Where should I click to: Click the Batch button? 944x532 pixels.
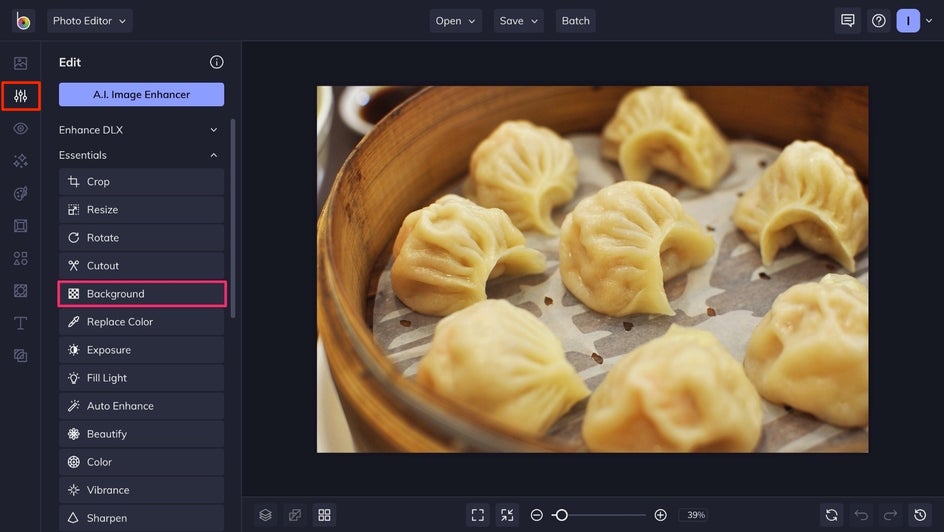[x=576, y=21]
